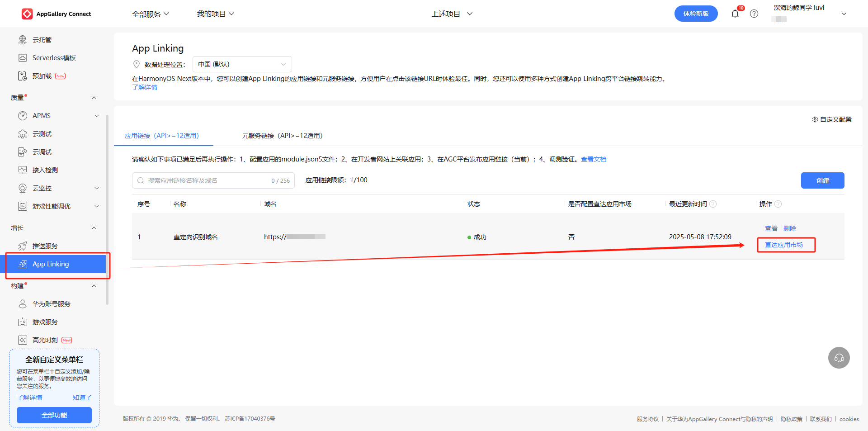
Task: Click 了解详情 in the custom menu tip
Action: 29,398
